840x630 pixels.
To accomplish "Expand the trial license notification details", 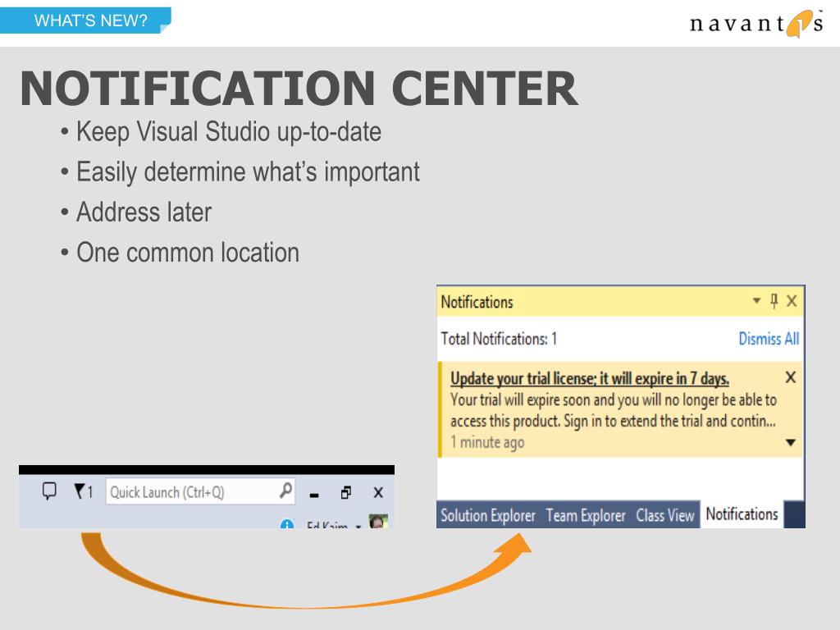I will pyautogui.click(x=791, y=442).
